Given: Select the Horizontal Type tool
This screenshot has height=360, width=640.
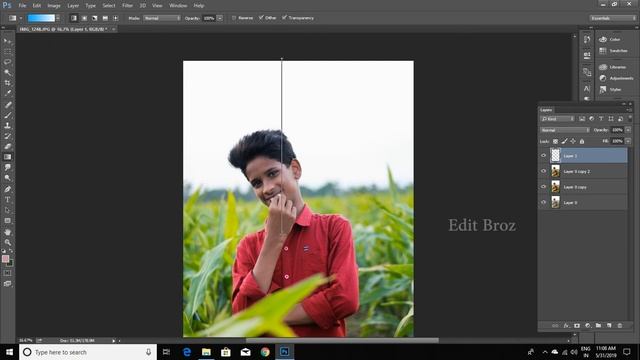Looking at the screenshot, I should pos(7,200).
